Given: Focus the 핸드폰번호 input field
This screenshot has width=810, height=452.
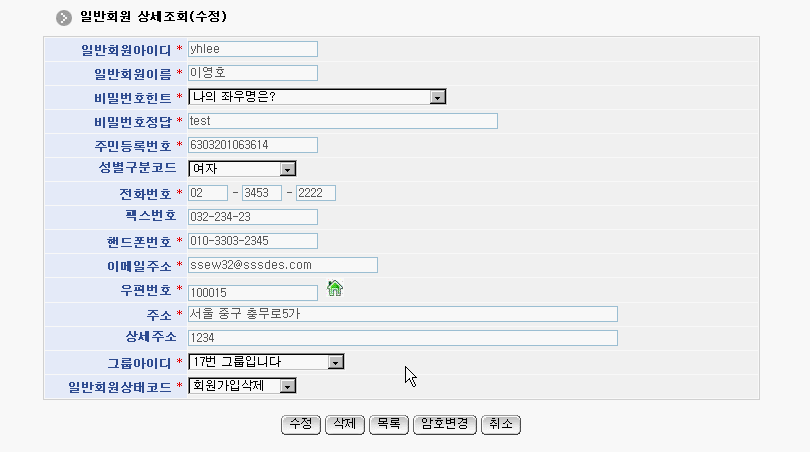Looking at the screenshot, I should (x=252, y=241).
